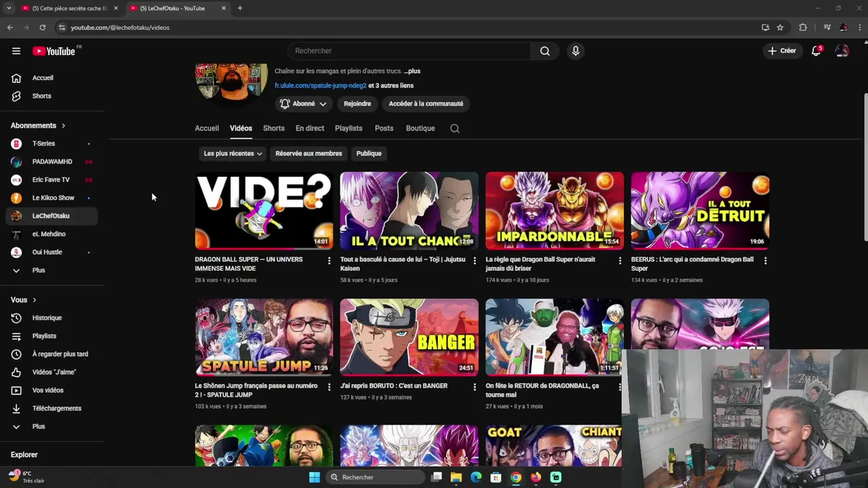Open options menu for Jujutsu Kaisen Toji video
The width and height of the screenshot is (868, 488).
click(474, 260)
